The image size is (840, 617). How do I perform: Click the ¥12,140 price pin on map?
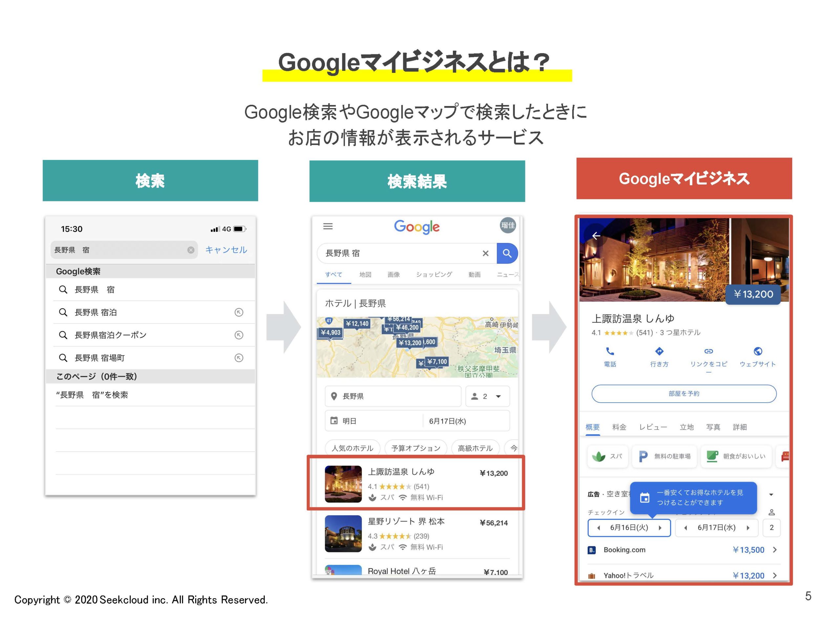coord(357,324)
